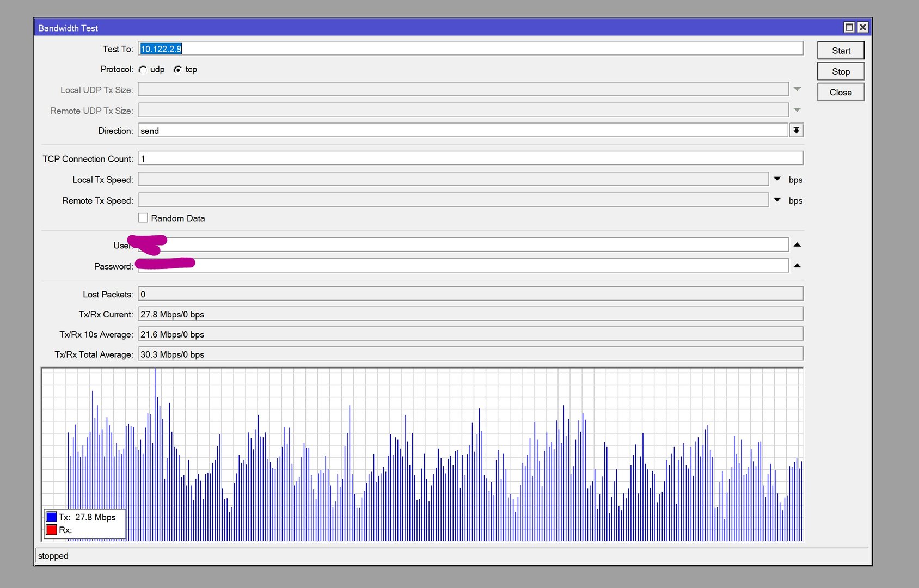Image resolution: width=919 pixels, height=588 pixels.
Task: Choose the tcp protocol option
Action: 177,70
